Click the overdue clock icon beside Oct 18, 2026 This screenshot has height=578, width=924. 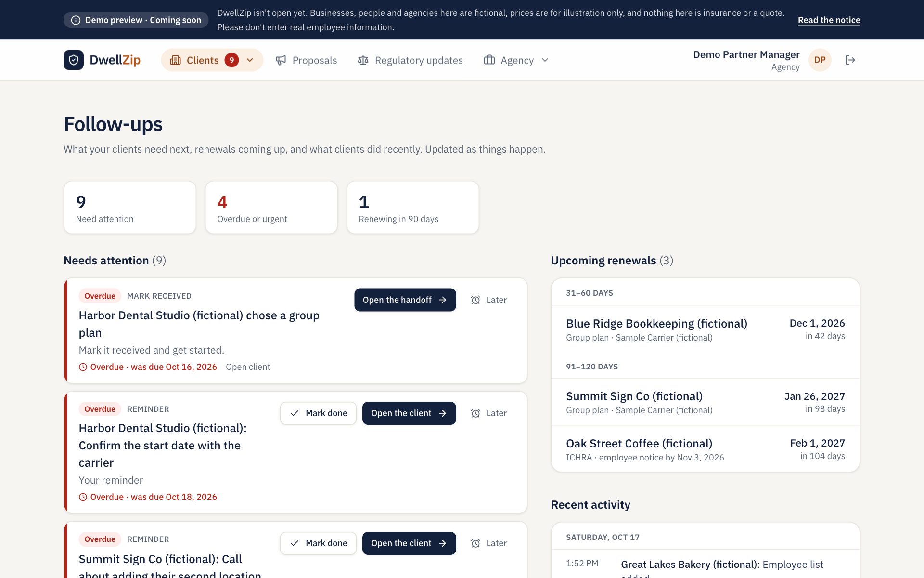83,497
